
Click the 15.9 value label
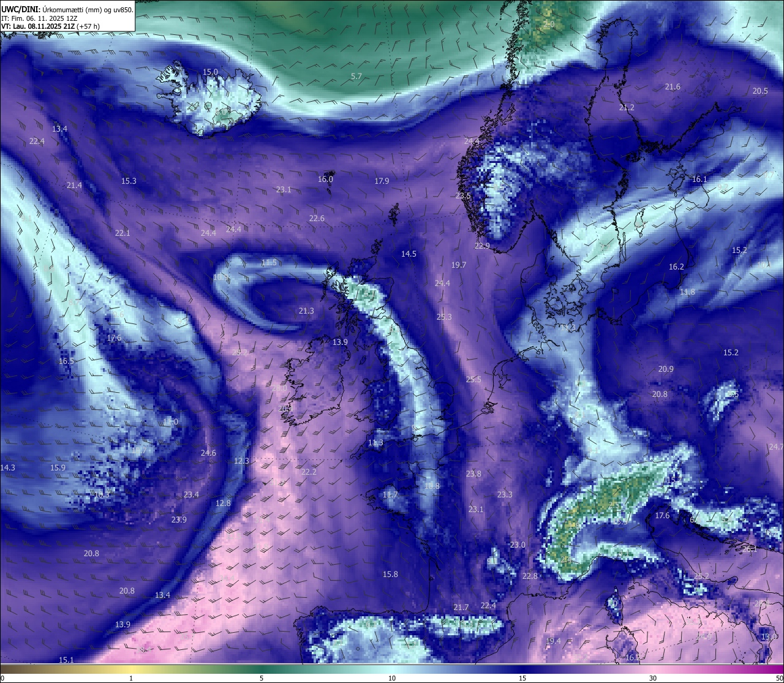[58, 467]
